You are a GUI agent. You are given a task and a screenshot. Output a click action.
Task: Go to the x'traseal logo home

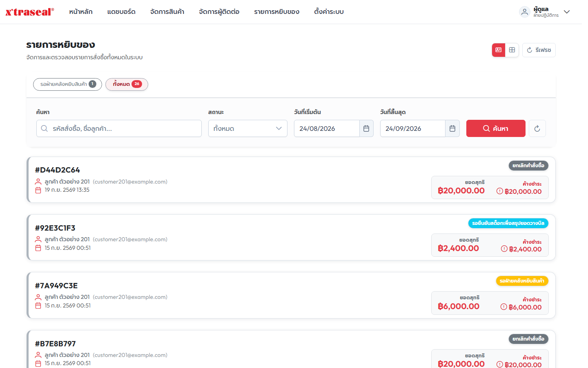[30, 12]
